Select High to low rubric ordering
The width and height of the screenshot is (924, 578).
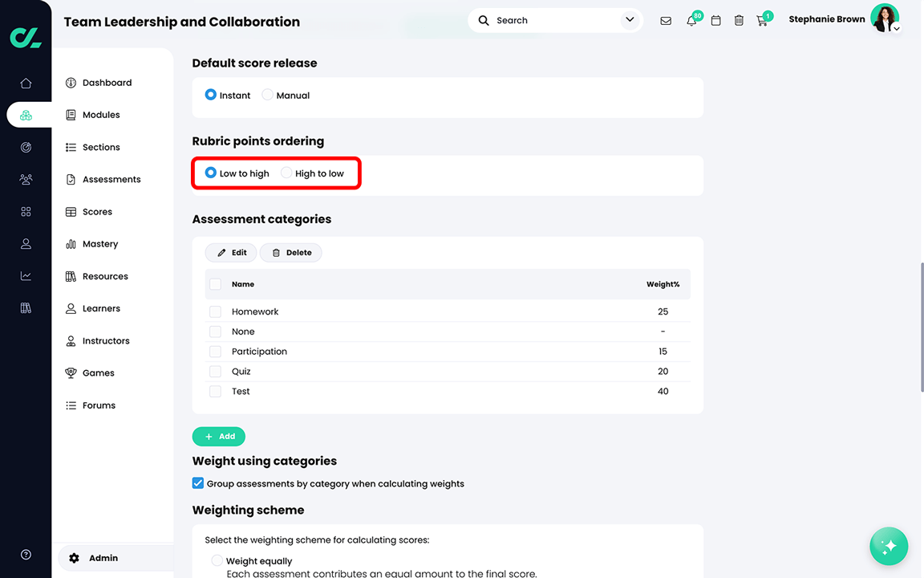coord(286,173)
